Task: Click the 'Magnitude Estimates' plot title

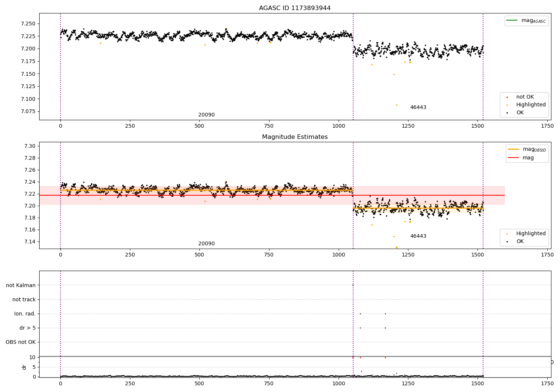Action: [295, 137]
